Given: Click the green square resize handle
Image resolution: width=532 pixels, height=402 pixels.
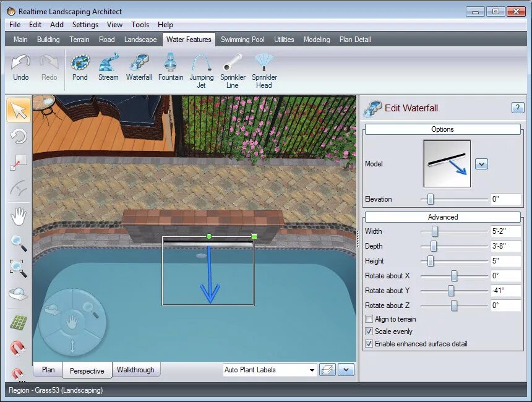Looking at the screenshot, I should click(254, 236).
